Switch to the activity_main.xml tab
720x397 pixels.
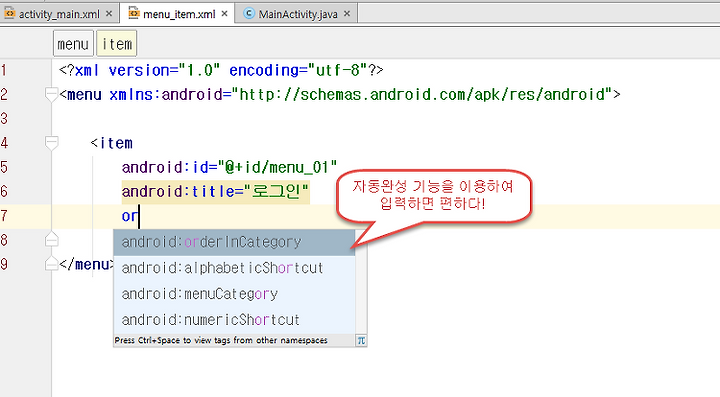59,14
